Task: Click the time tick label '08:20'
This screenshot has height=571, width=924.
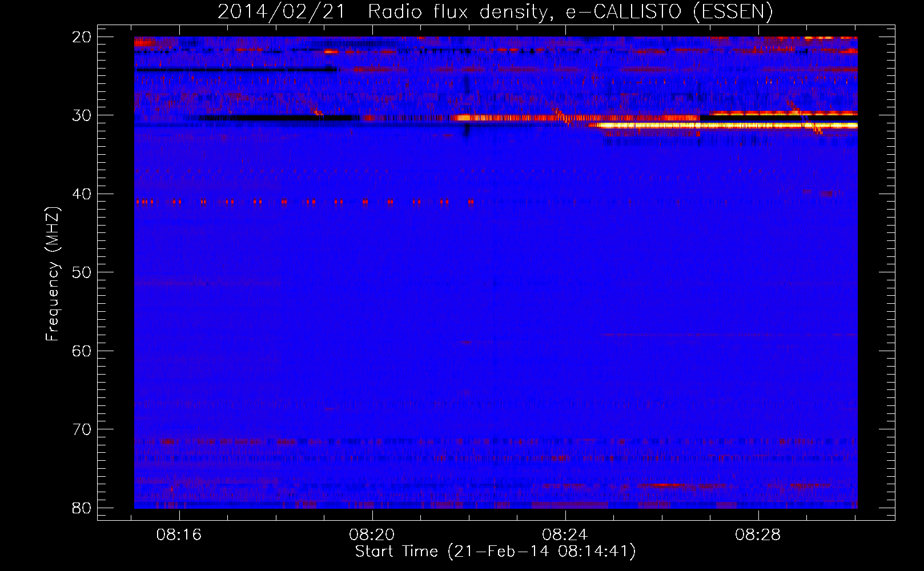Action: pyautogui.click(x=372, y=535)
